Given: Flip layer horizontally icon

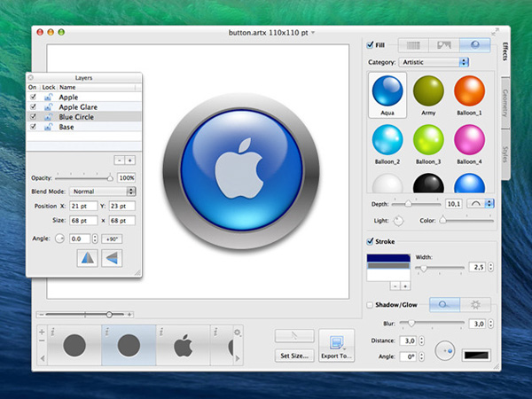Looking at the screenshot, I should [87, 258].
